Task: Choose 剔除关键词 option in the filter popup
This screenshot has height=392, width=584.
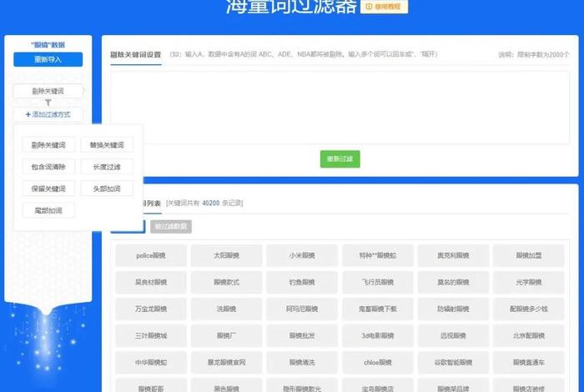Action: pos(48,145)
